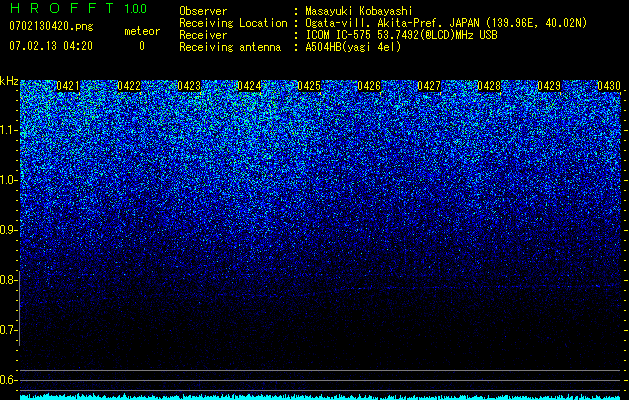Click the HROFFT 1.0.0 title text
629x400 pixels.
pyautogui.click(x=78, y=8)
